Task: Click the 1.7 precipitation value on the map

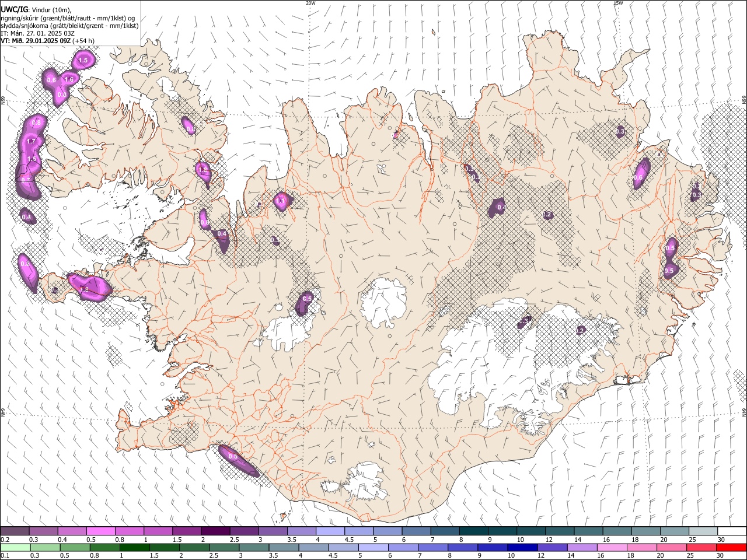Action: pyautogui.click(x=32, y=142)
